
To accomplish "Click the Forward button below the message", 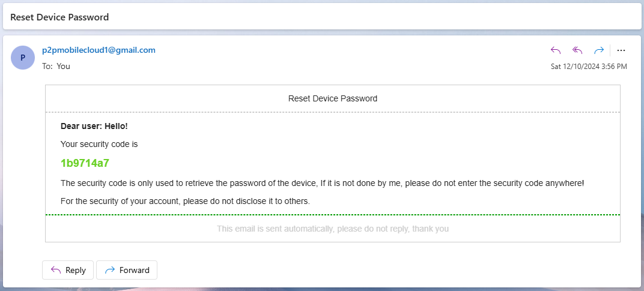I will [x=127, y=270].
